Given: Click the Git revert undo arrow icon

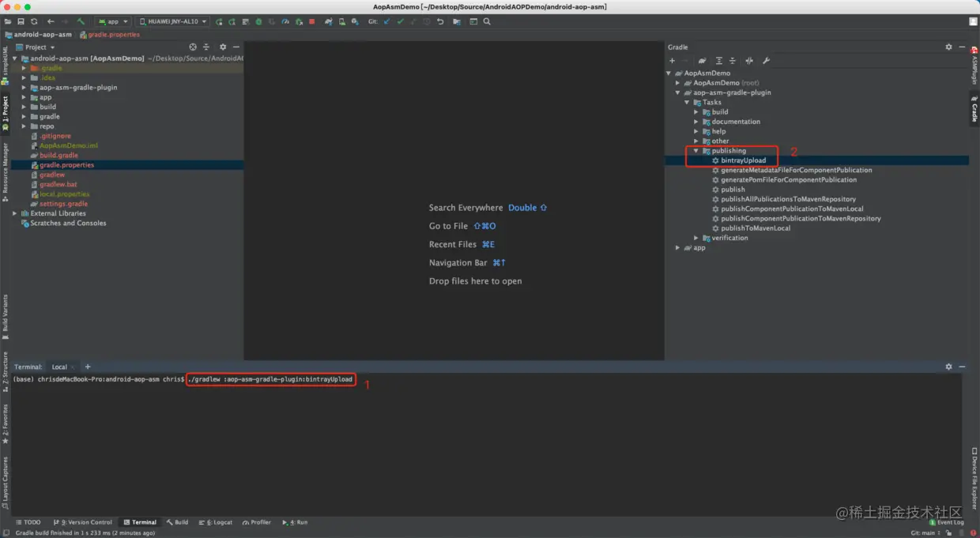Looking at the screenshot, I should coord(440,21).
